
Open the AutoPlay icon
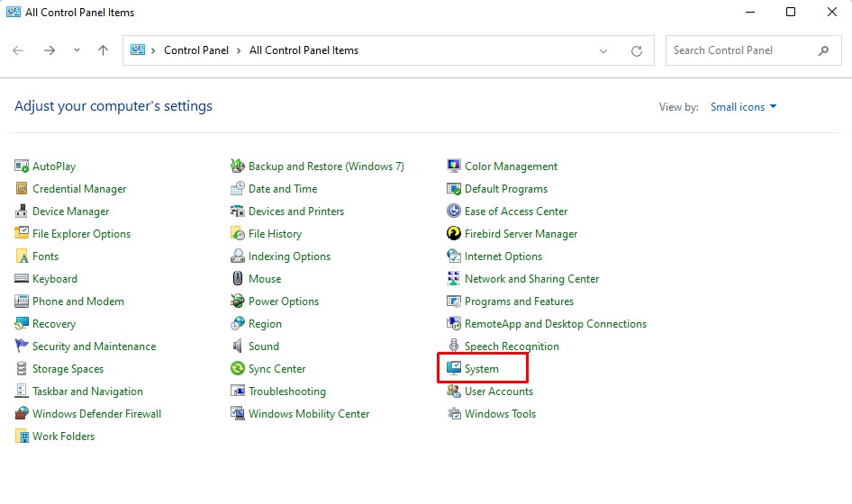22,166
